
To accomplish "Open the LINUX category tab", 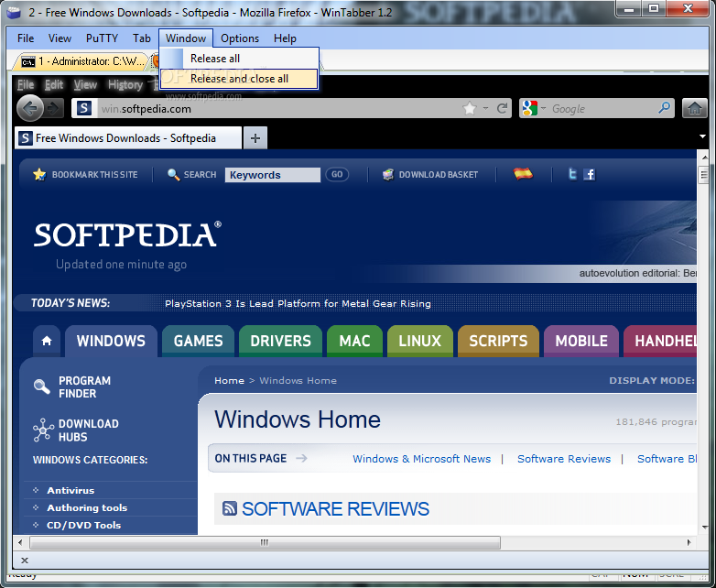I will (x=420, y=341).
